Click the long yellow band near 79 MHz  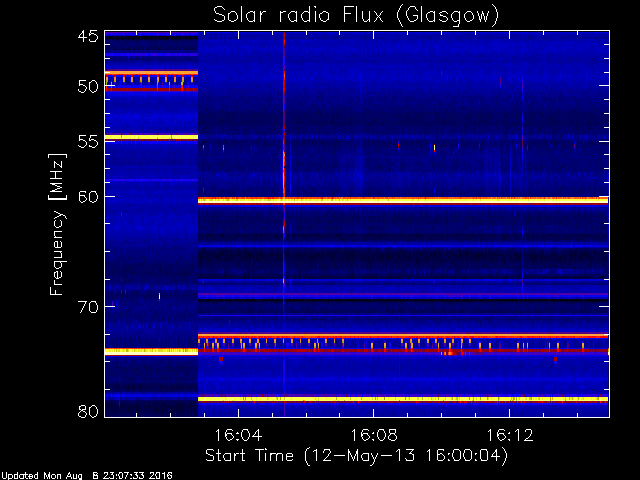click(403, 399)
